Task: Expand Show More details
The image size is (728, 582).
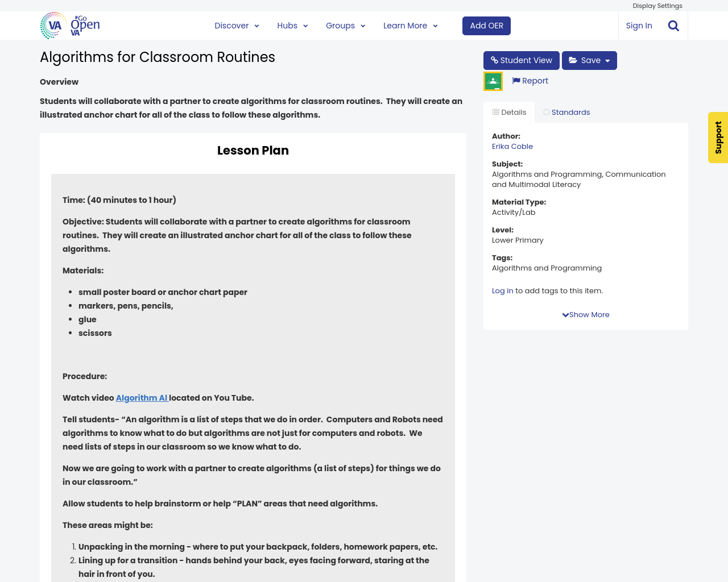Action: point(586,314)
